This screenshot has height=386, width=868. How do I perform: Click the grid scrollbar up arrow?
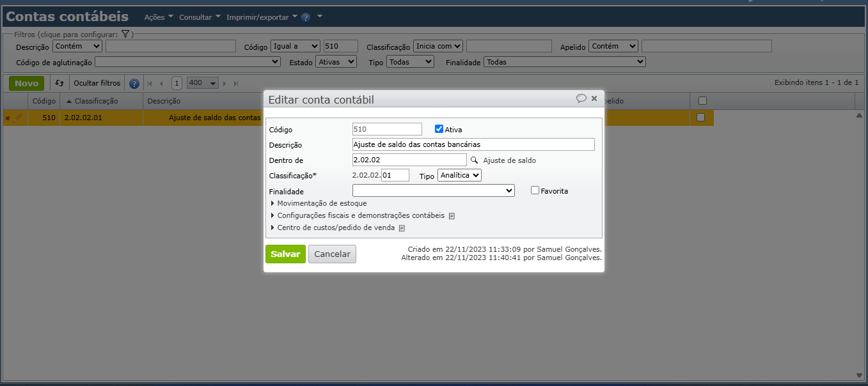coord(860,115)
